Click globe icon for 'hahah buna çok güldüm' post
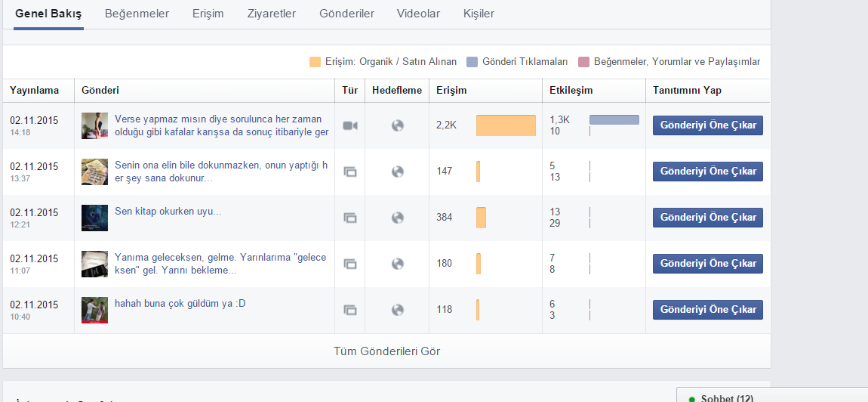The height and width of the screenshot is (402, 868). (x=398, y=310)
